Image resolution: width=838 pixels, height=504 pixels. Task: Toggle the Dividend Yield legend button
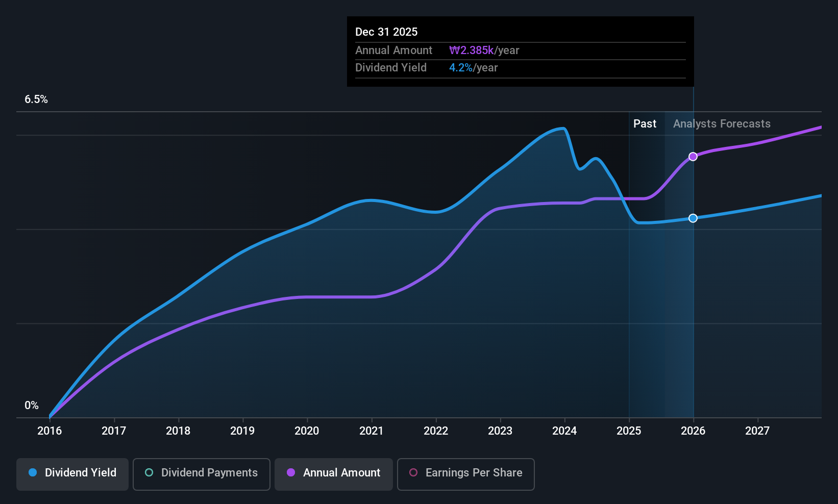(x=72, y=474)
